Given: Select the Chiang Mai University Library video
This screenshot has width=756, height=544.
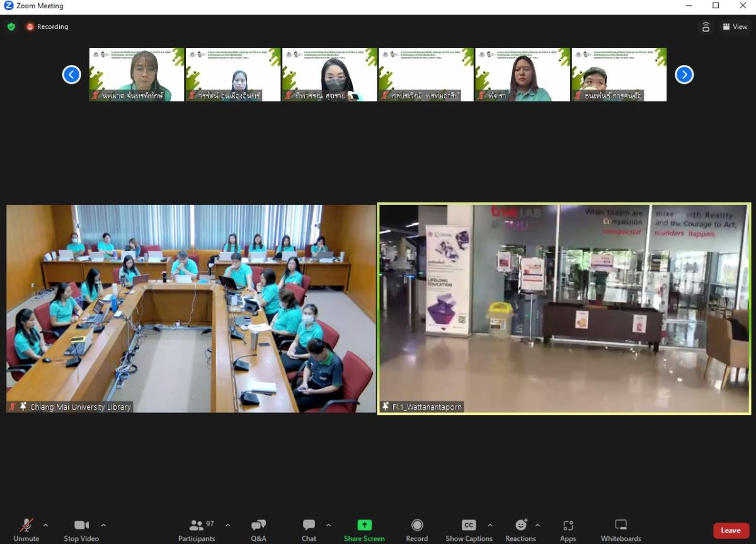Looking at the screenshot, I should click(191, 308).
